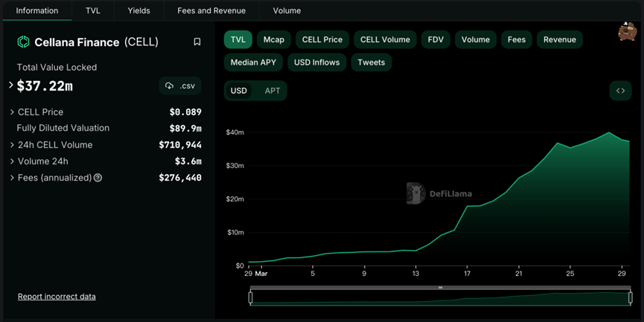
Task: Click the $0.089 CELL price value
Action: (x=185, y=112)
